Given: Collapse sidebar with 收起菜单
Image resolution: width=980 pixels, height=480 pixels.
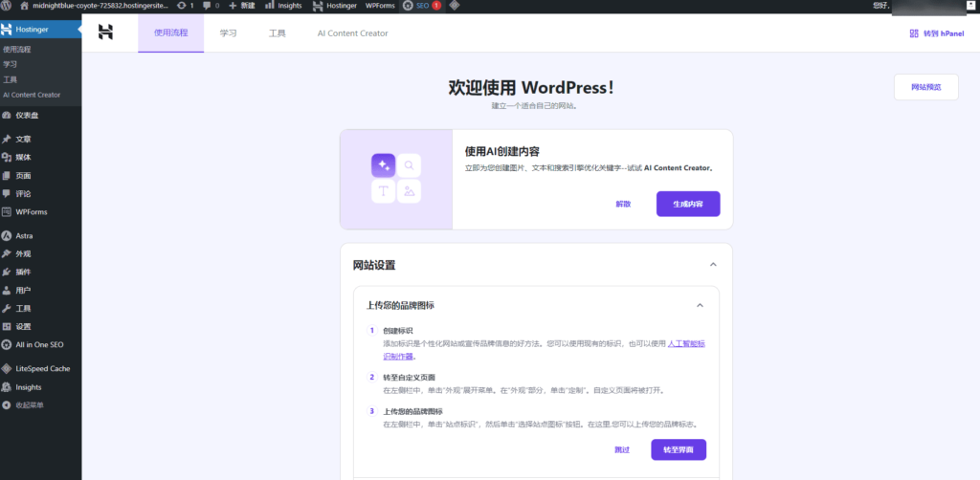Looking at the screenshot, I should pos(30,404).
